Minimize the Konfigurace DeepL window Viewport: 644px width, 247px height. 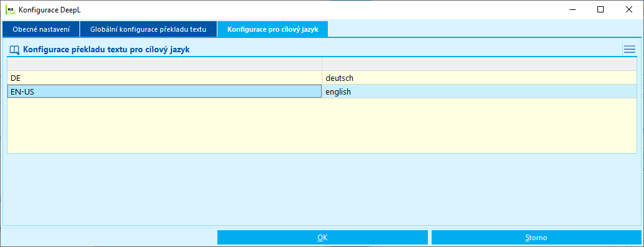[x=572, y=9]
